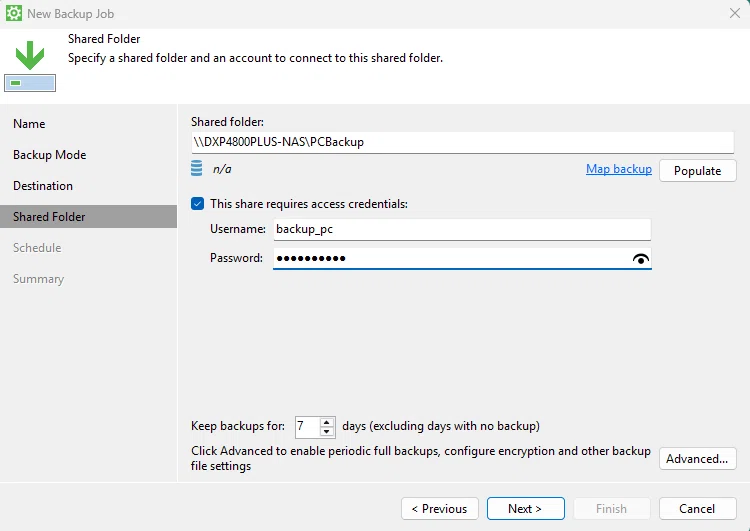
Task: Go to the Destination step
Action: (43, 186)
